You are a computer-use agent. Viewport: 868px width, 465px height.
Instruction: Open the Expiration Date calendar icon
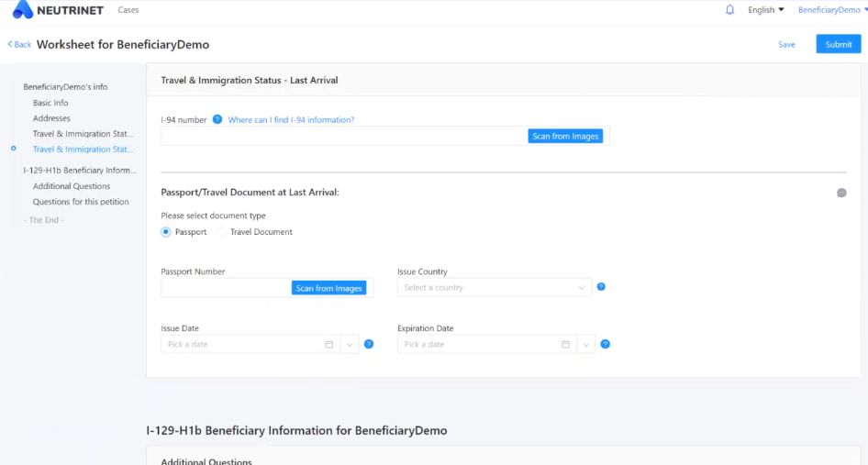click(566, 344)
